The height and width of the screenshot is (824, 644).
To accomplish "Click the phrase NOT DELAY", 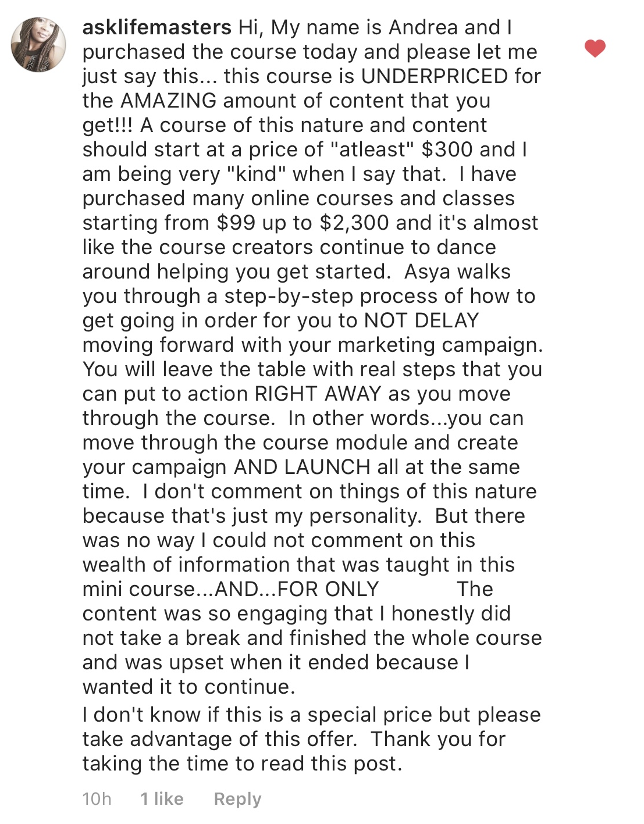I will (422, 320).
